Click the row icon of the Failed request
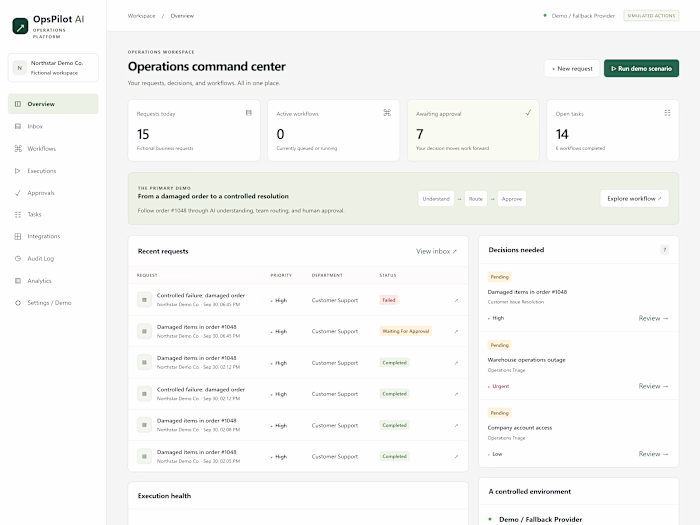This screenshot has height=525, width=700. tap(144, 300)
